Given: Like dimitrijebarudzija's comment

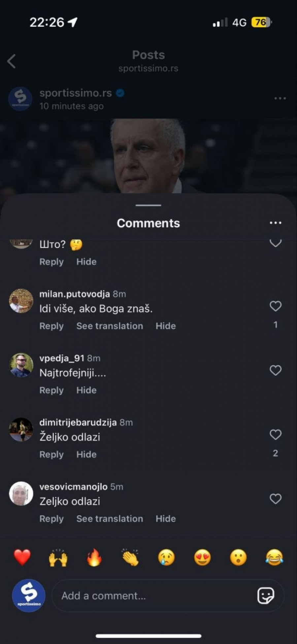Looking at the screenshot, I should tap(275, 435).
